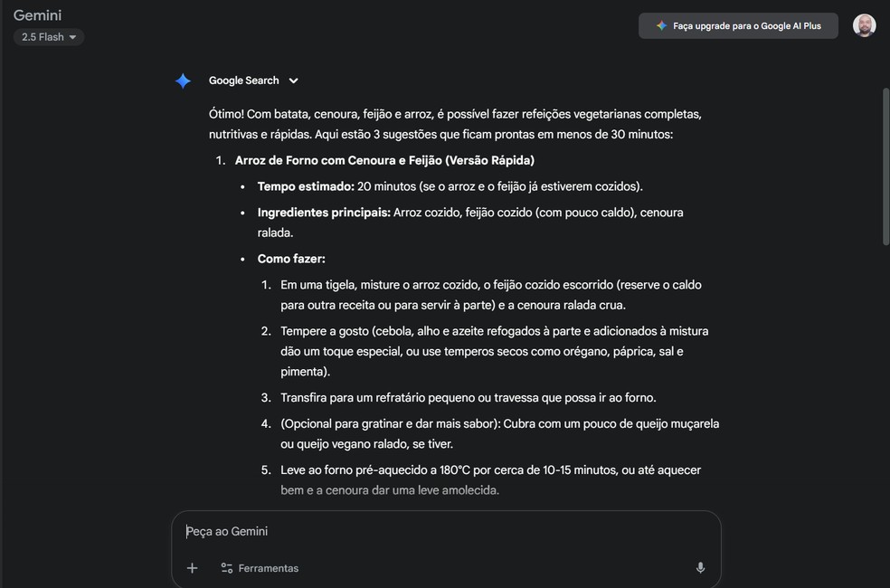Add an attachment with the plus icon
Viewport: 890px width, 588px height.
coord(192,567)
